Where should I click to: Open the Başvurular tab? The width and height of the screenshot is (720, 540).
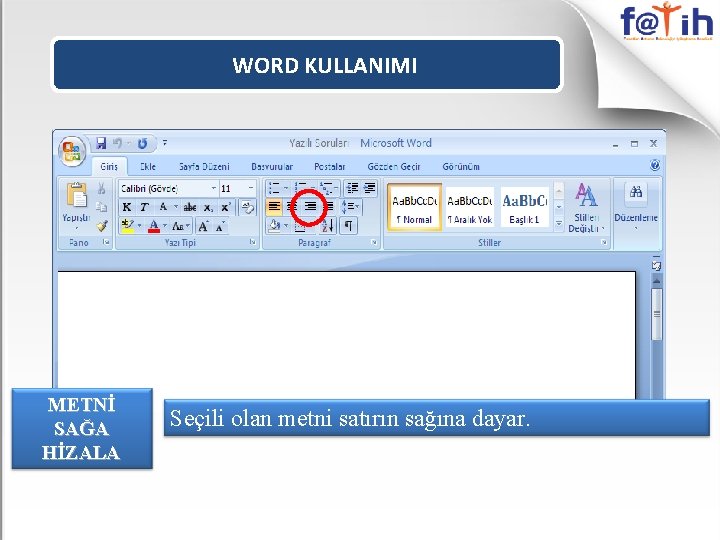click(x=272, y=167)
